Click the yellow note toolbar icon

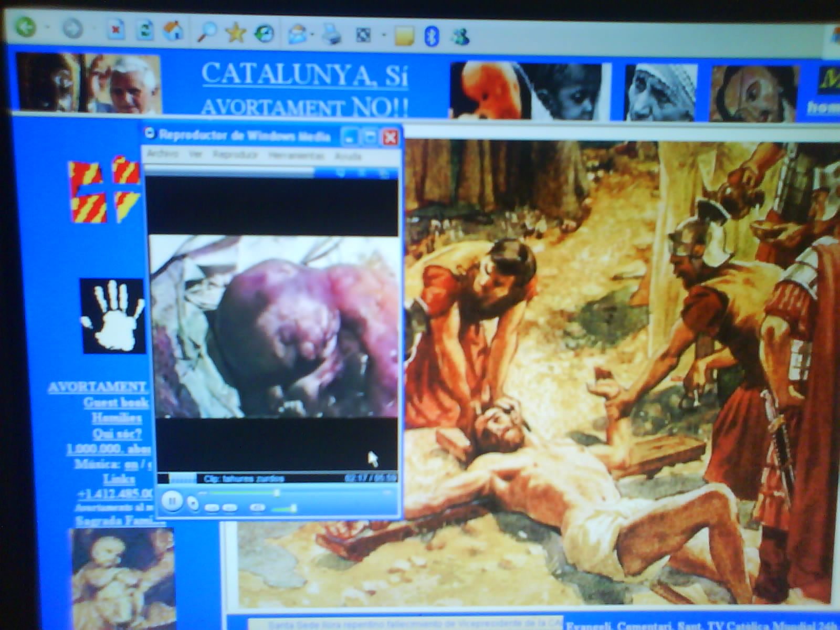404,37
